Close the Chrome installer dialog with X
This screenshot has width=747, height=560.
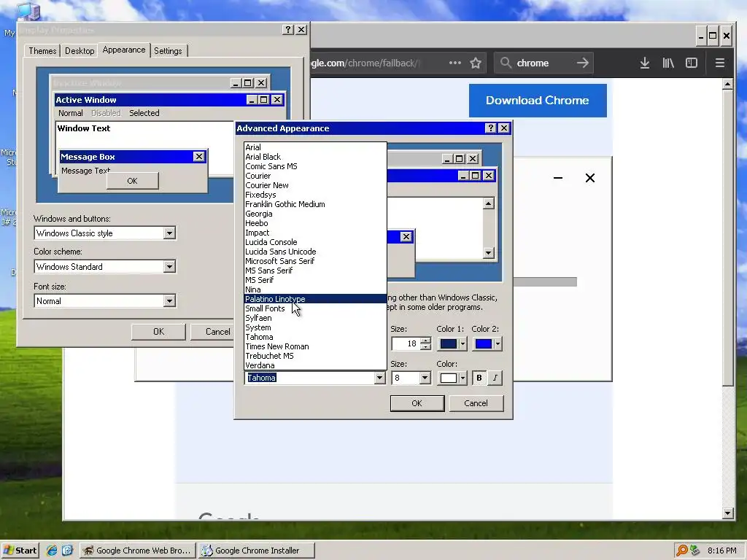[x=589, y=178]
